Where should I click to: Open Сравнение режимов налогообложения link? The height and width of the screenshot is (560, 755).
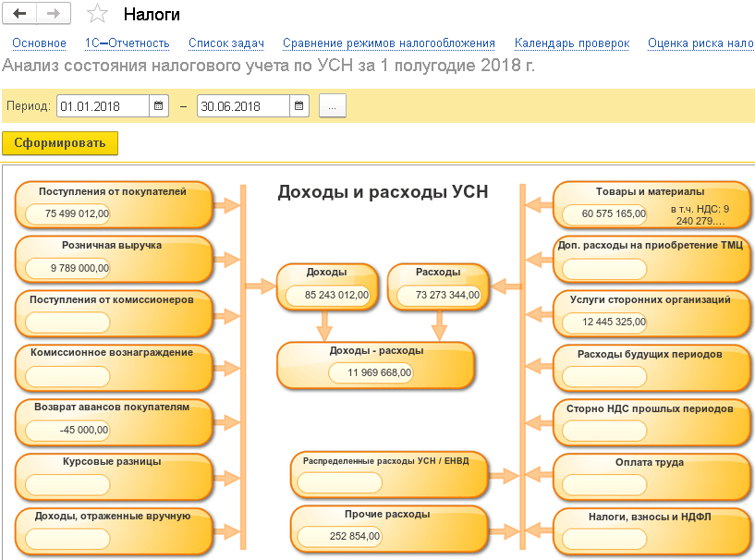[x=389, y=43]
